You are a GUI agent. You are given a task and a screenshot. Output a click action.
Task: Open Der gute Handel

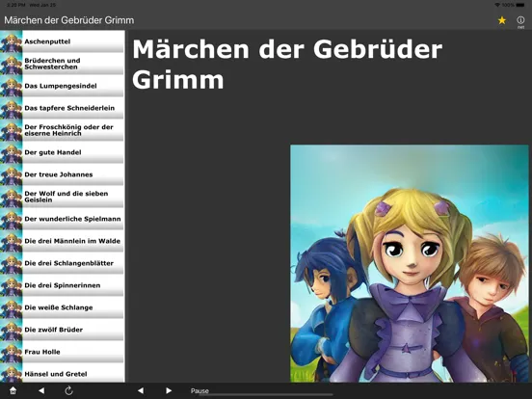pos(63,152)
